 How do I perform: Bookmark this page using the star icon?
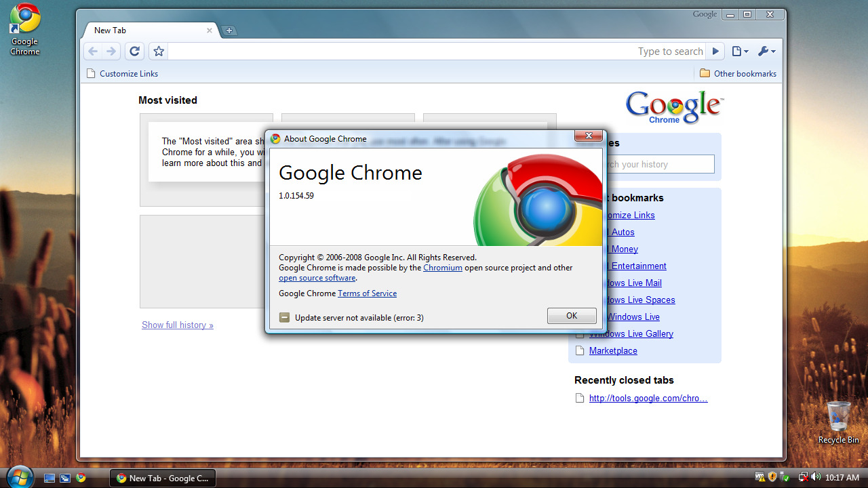point(159,52)
